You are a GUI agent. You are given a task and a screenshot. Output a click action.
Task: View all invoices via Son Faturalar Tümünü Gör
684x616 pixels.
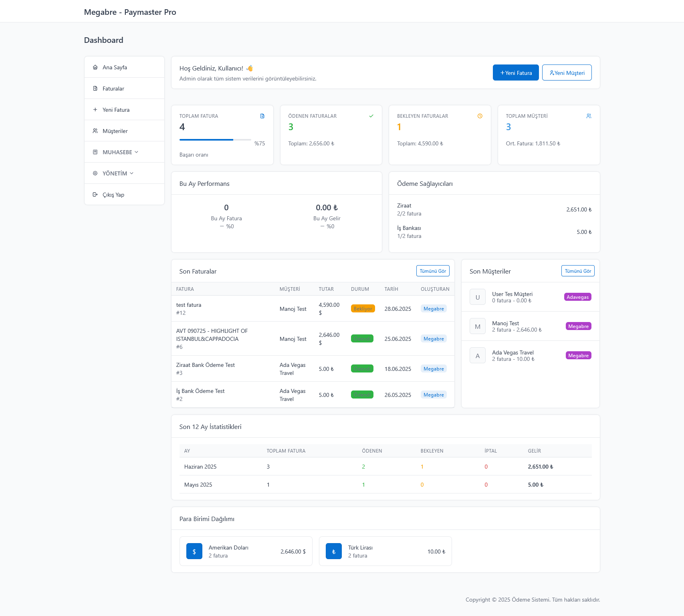click(x=433, y=271)
